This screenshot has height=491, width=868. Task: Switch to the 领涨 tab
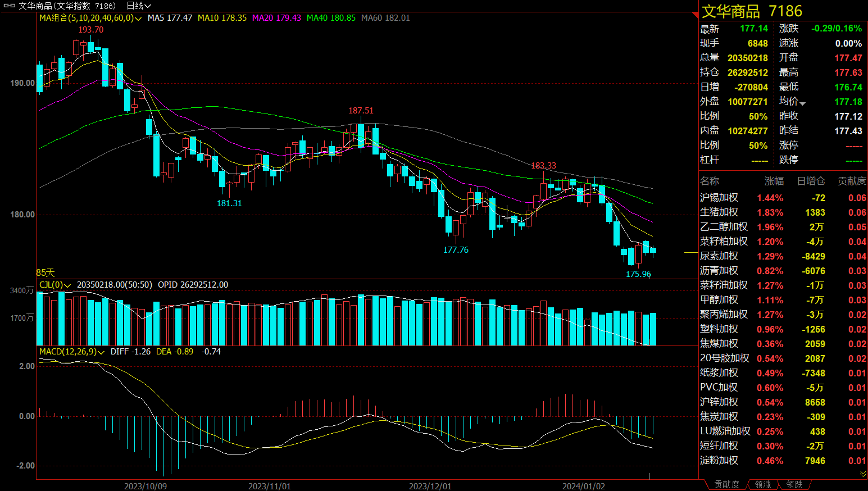pyautogui.click(x=763, y=485)
